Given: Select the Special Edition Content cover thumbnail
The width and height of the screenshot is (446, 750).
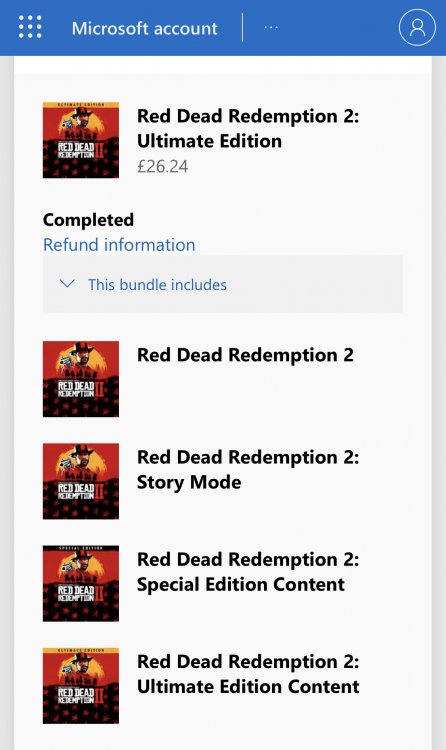Looking at the screenshot, I should point(81,584).
